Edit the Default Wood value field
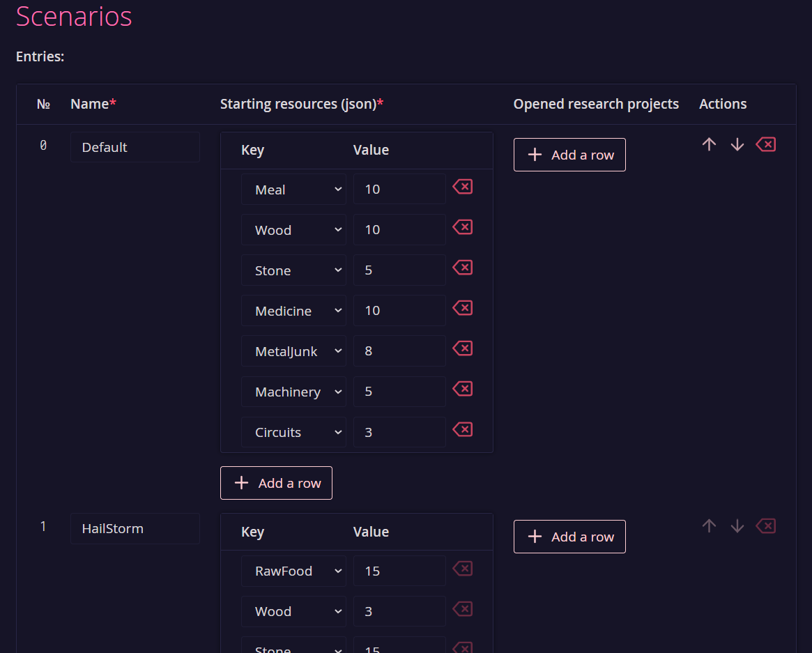The height and width of the screenshot is (653, 812). (x=399, y=229)
